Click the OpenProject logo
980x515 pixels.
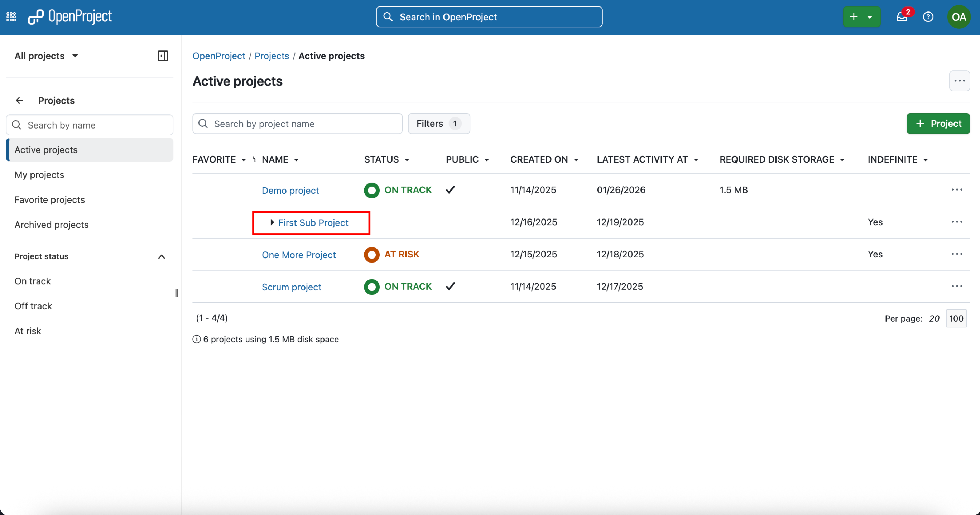69,17
